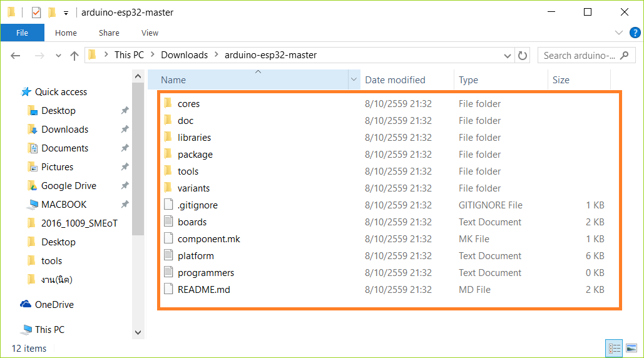The height and width of the screenshot is (358, 644).
Task: Open the Name column filter dropdown
Action: 354,79
